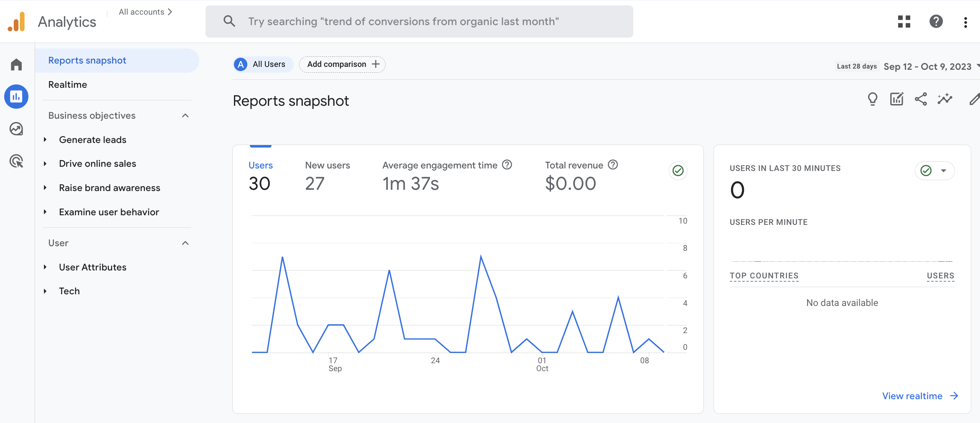Open the three-dot more options menu
This screenshot has height=423, width=980.
point(965,22)
